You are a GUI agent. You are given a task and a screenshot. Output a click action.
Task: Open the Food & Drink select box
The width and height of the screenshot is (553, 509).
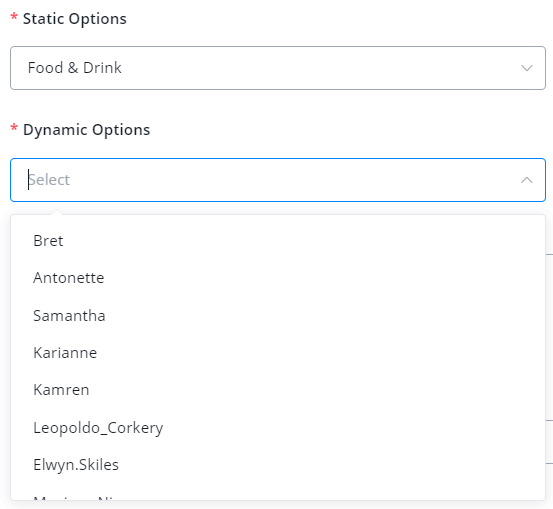278,68
